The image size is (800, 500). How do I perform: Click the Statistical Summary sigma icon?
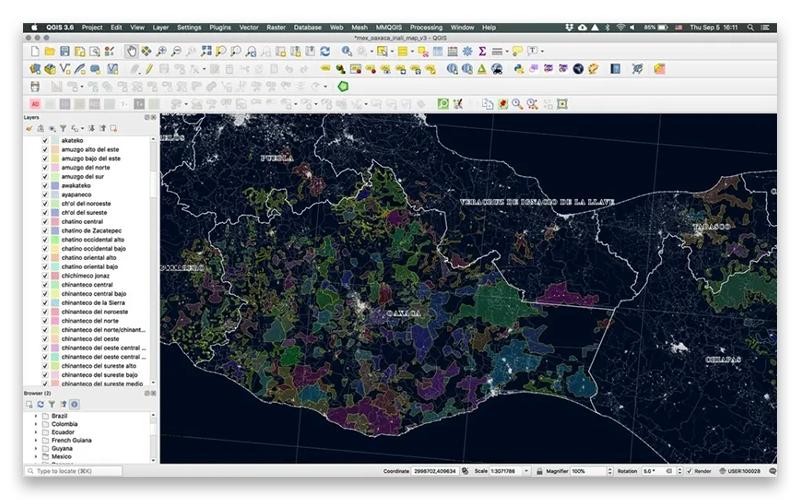[x=482, y=51]
